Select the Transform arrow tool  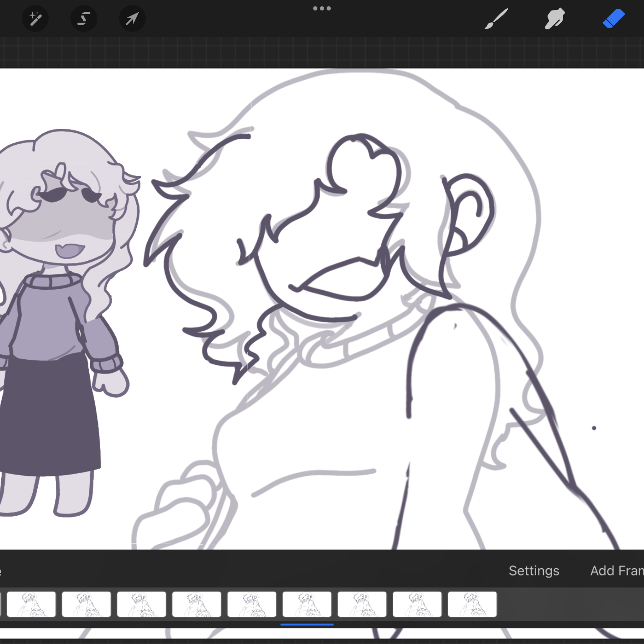[x=132, y=19]
